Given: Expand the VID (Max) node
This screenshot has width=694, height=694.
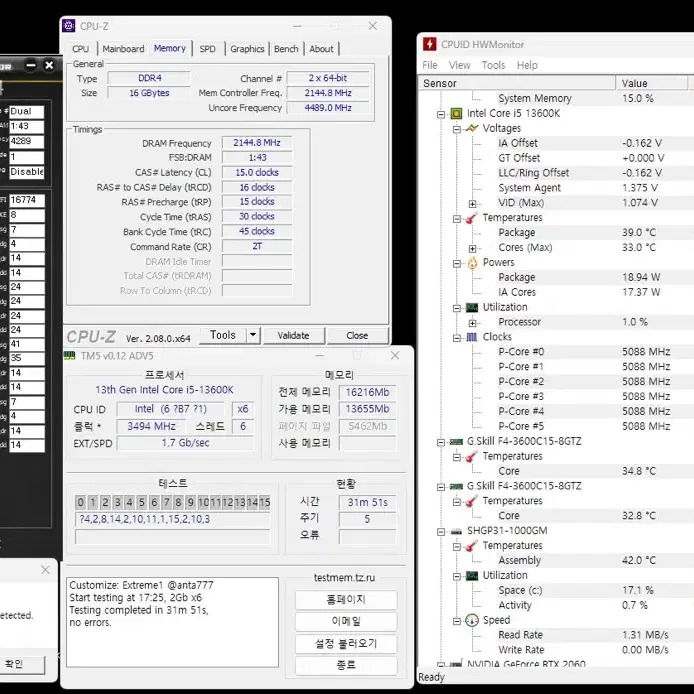Looking at the screenshot, I should point(473,204).
